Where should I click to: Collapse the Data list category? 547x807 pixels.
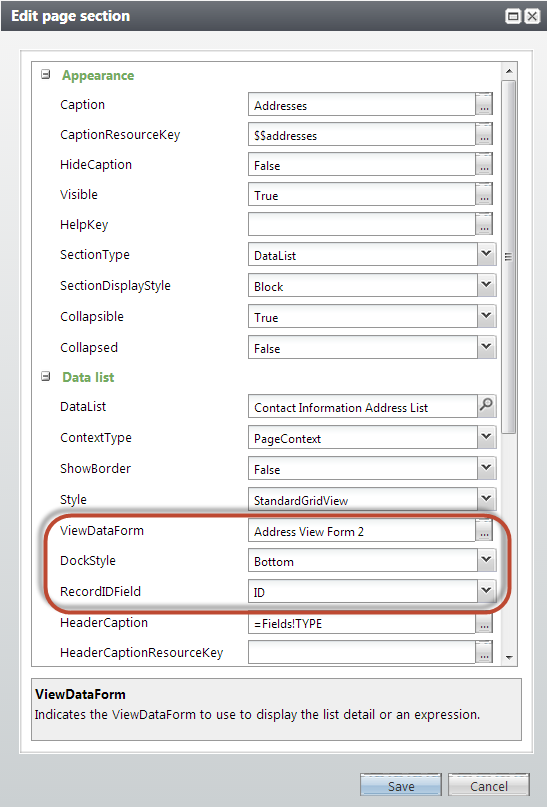[x=46, y=377]
